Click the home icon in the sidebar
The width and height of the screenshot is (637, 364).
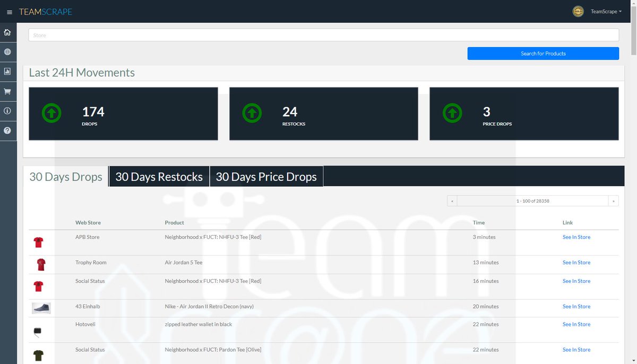point(7,32)
